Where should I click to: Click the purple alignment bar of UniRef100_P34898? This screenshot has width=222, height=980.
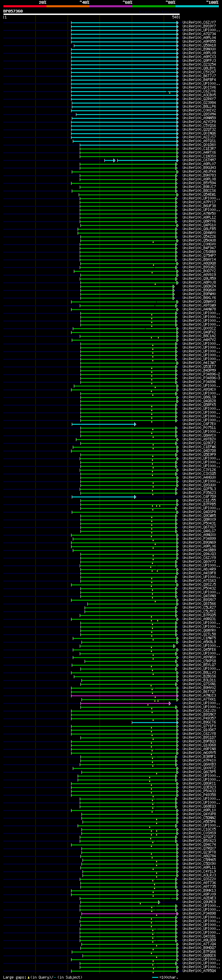tap(130, 913)
